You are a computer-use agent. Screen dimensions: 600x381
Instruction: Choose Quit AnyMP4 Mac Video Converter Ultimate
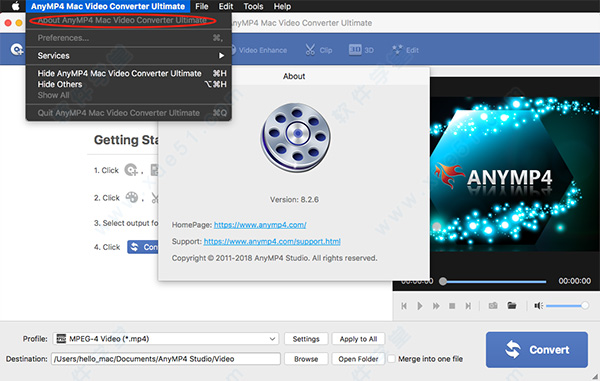[x=129, y=113]
